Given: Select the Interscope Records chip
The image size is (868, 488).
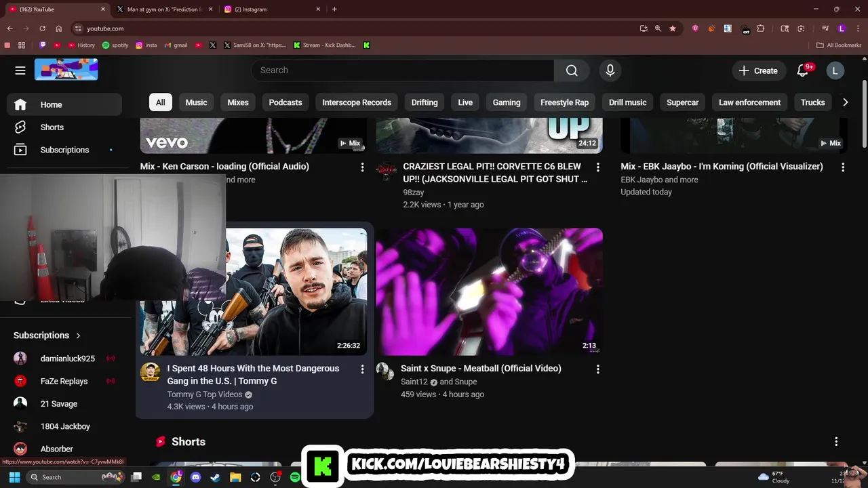Looking at the screenshot, I should point(357,102).
